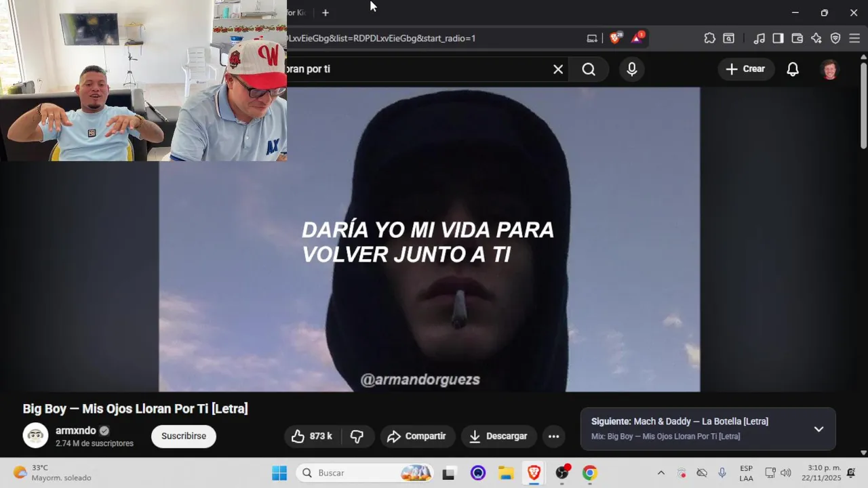Click the tray microphone icon
The image size is (868, 488).
pyautogui.click(x=722, y=473)
